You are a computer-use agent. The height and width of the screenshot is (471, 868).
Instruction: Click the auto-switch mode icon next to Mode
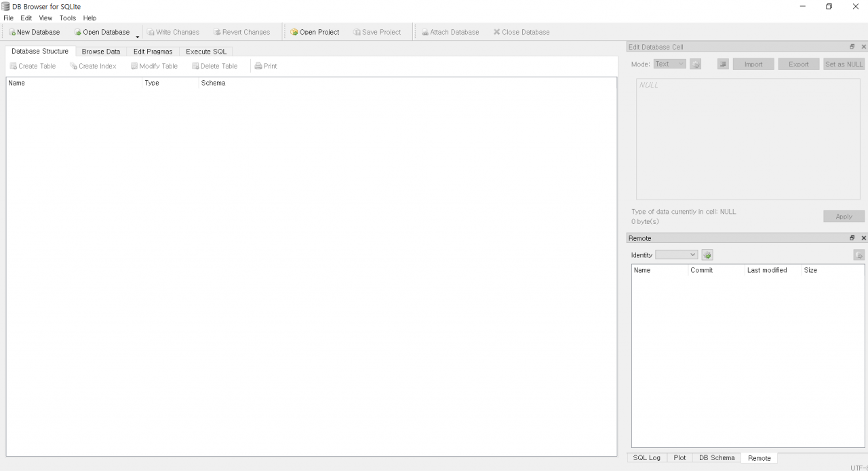[695, 64]
